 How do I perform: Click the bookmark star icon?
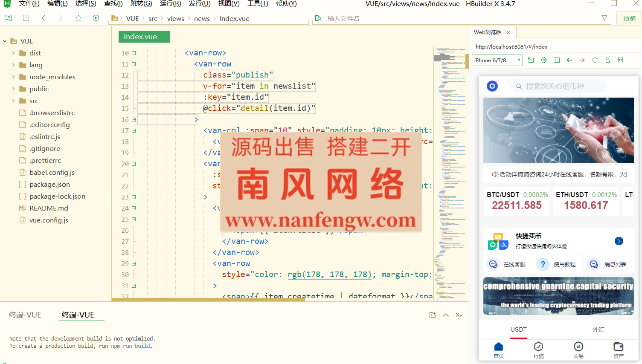[x=78, y=18]
